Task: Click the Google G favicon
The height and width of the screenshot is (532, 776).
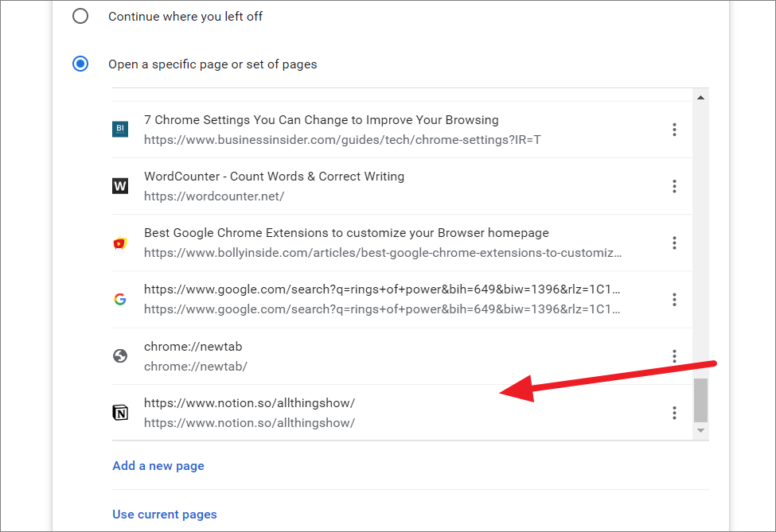Action: 120,299
